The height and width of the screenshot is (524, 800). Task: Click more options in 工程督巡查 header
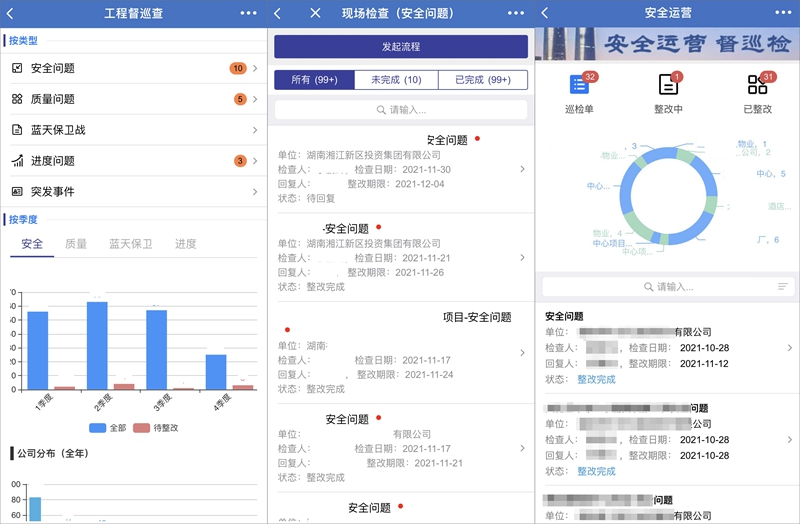248,13
